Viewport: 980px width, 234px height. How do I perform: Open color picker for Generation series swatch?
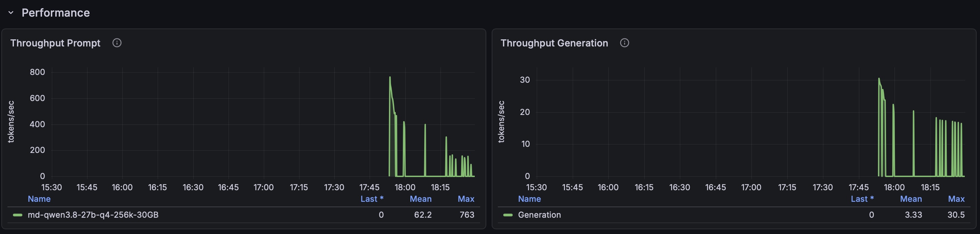(508, 215)
